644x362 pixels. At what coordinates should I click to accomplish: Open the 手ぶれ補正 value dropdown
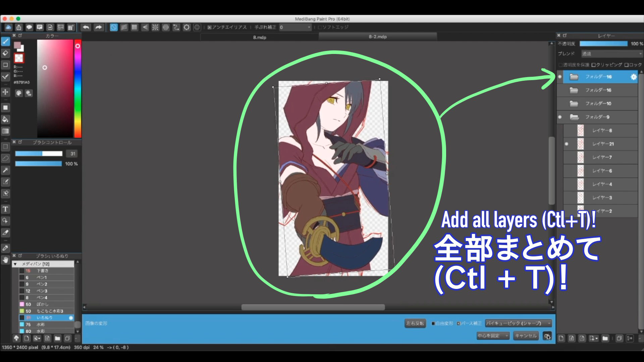click(x=296, y=27)
